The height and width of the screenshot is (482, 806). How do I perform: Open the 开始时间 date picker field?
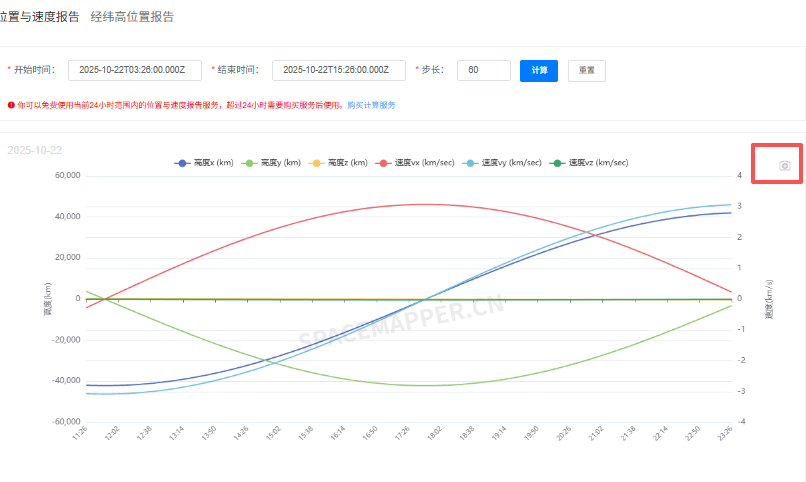135,70
